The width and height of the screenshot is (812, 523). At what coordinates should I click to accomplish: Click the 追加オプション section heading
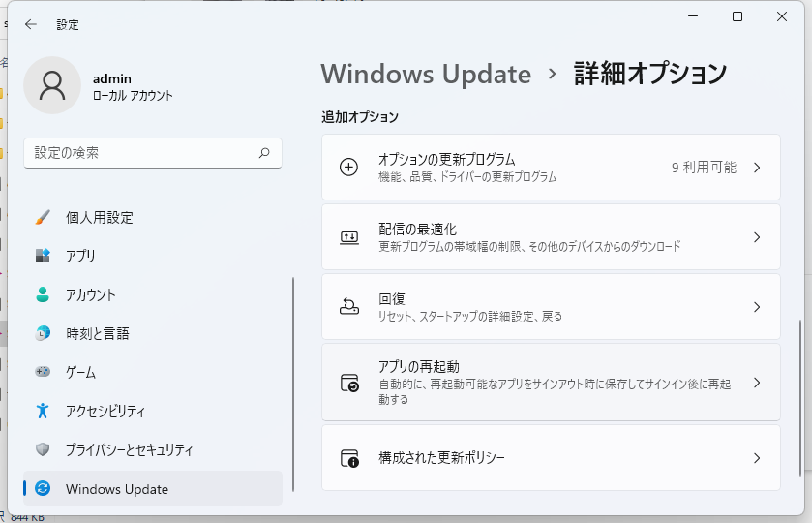[360, 117]
